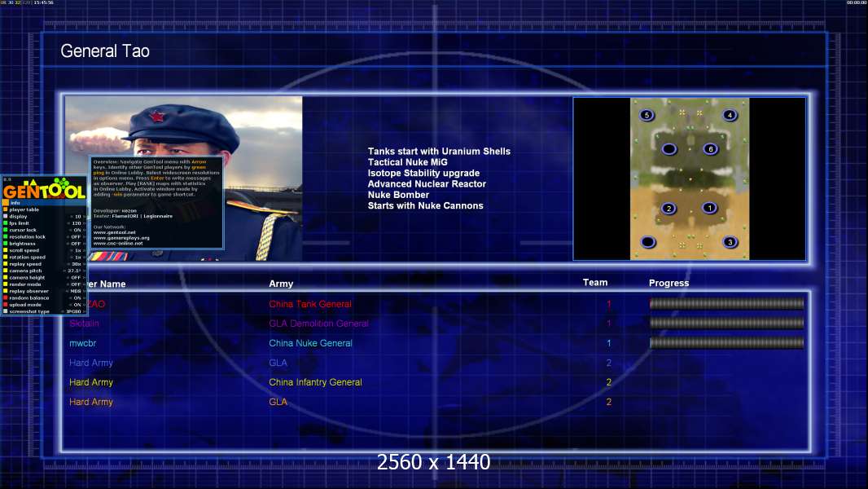The height and width of the screenshot is (489, 868).
Task: Open the player table menu entry label
Action: (x=24, y=209)
